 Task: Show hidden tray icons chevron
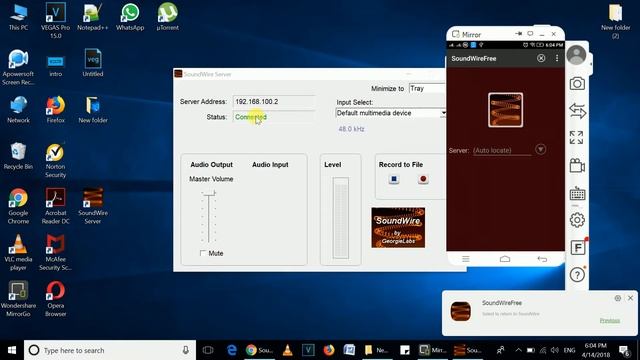click(518, 350)
